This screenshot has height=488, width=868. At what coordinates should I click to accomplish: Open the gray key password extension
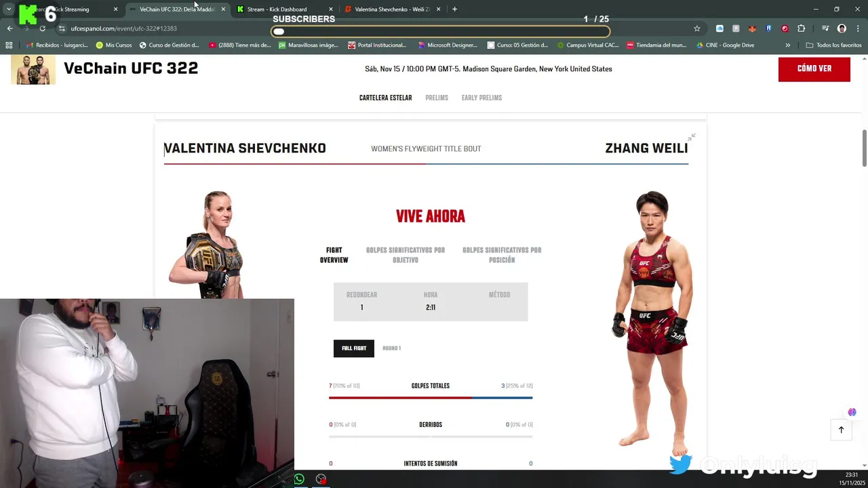736,28
